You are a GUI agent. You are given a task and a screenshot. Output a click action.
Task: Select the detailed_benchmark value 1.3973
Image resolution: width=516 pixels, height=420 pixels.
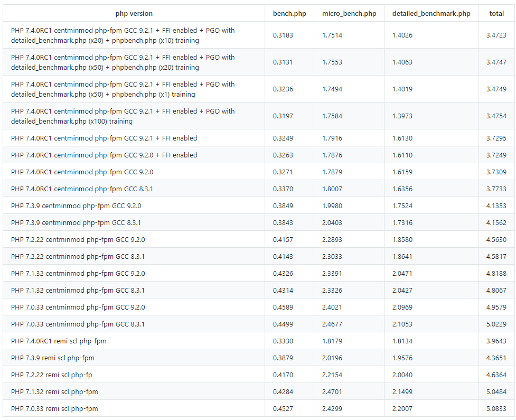coord(402,116)
